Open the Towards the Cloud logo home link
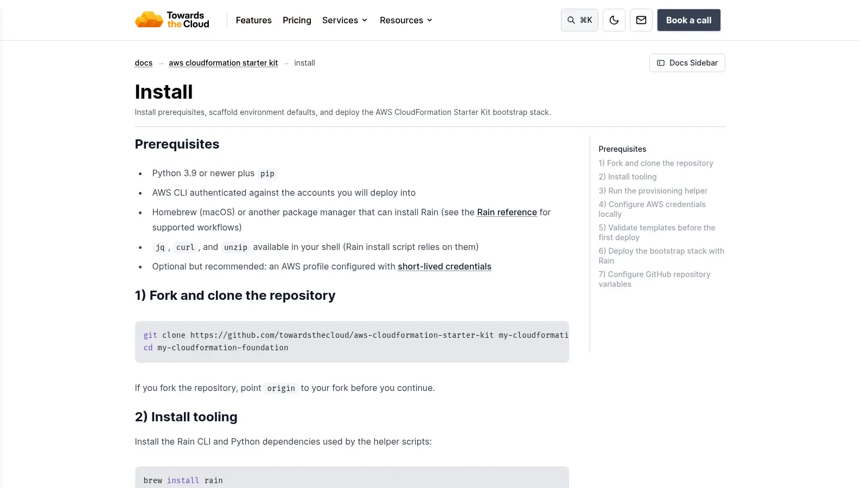The height and width of the screenshot is (488, 868). 172,20
